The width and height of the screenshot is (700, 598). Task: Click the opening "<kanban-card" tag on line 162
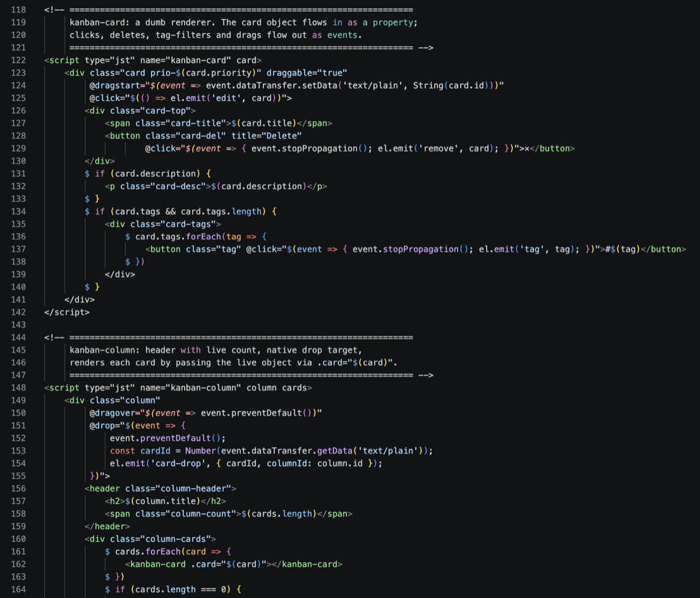pyautogui.click(x=155, y=564)
